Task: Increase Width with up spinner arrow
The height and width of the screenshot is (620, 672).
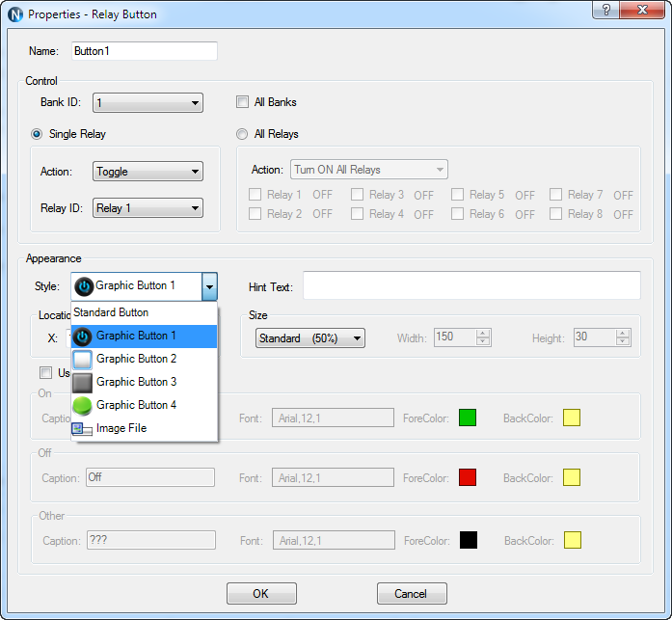Action: pos(483,334)
